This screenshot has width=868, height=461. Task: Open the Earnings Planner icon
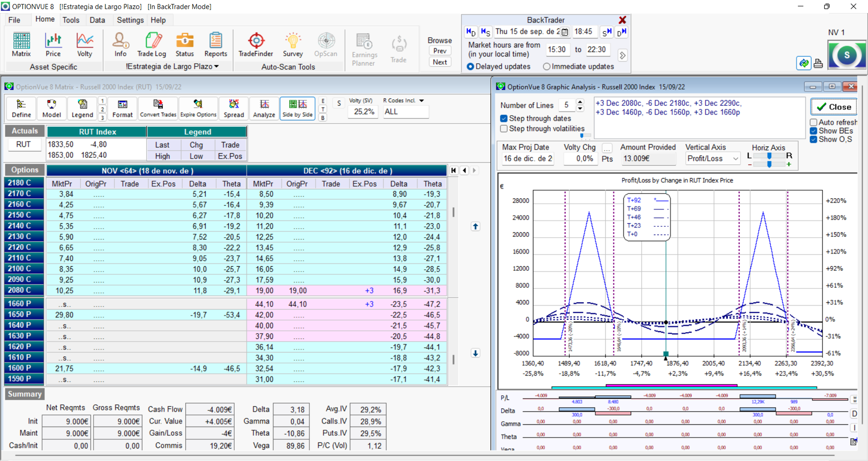click(x=364, y=50)
